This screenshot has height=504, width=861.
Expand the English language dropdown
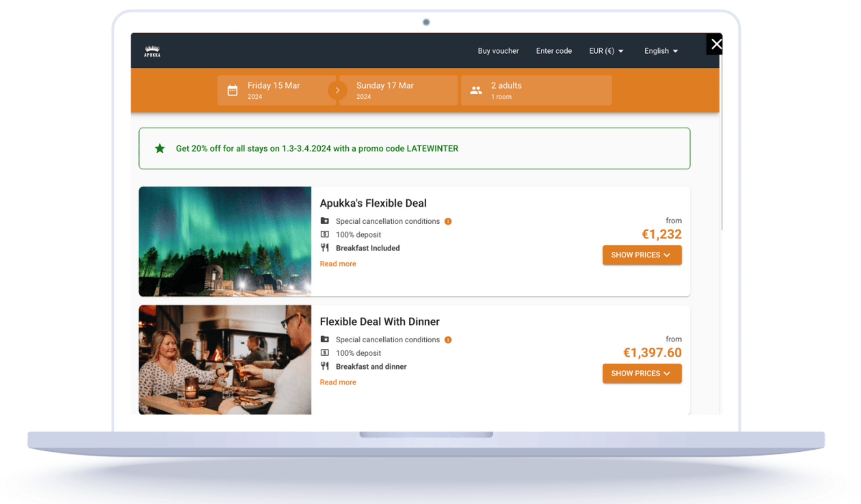[x=661, y=51]
